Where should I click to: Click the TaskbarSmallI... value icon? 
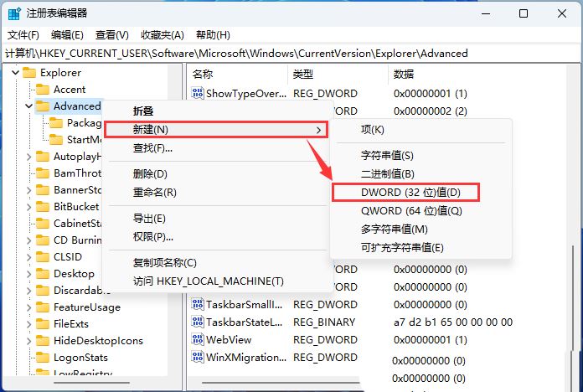pyautogui.click(x=198, y=305)
